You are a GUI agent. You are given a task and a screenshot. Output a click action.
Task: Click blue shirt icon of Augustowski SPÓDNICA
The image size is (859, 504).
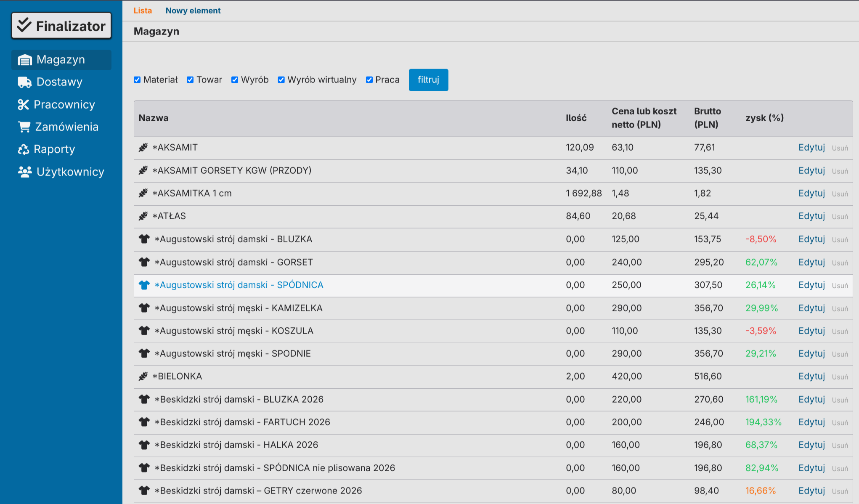[144, 285]
